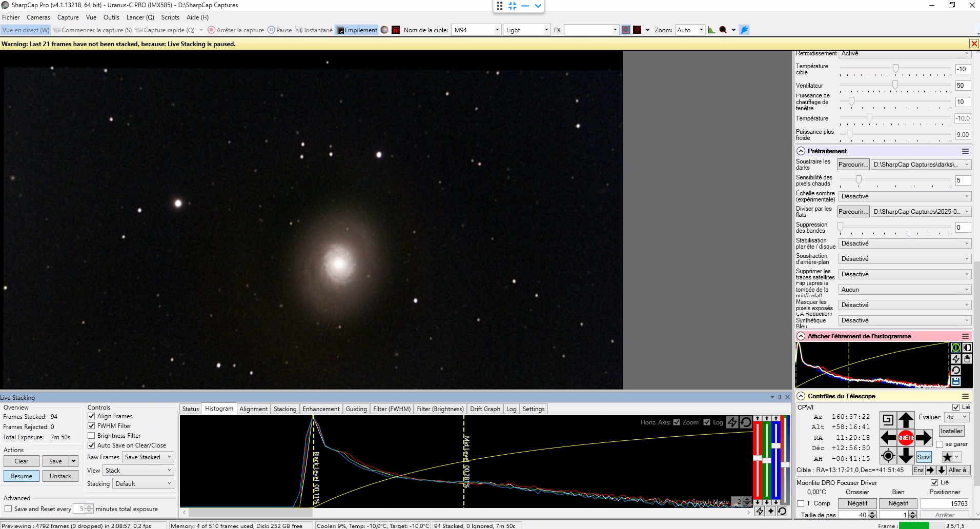The width and height of the screenshot is (980, 529).
Task: Click the blue plug connection icon in toolbar
Action: click(x=744, y=30)
